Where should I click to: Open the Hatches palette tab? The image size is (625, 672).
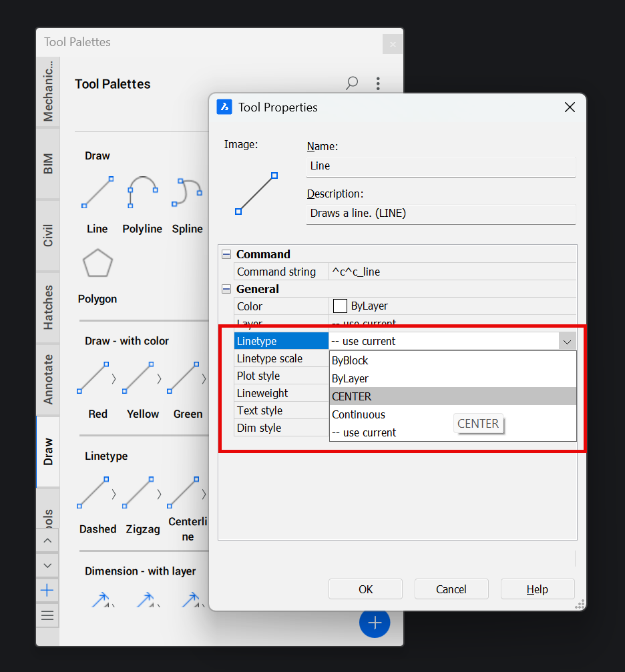click(48, 307)
